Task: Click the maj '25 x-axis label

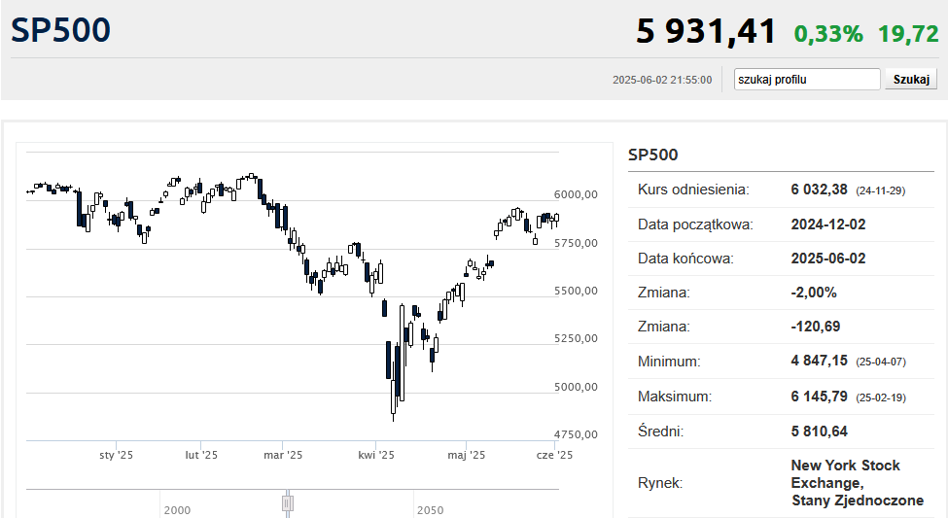Action: pos(466,455)
